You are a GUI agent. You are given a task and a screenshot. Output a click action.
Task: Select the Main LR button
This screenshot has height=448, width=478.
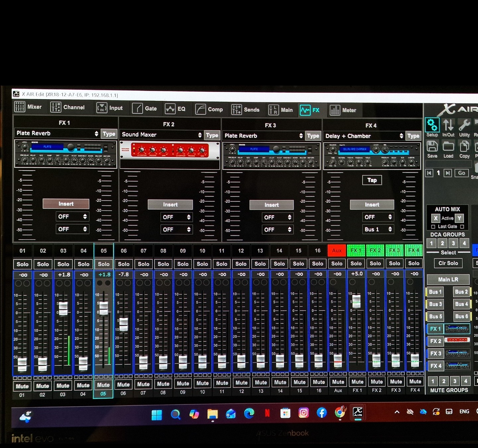point(448,280)
